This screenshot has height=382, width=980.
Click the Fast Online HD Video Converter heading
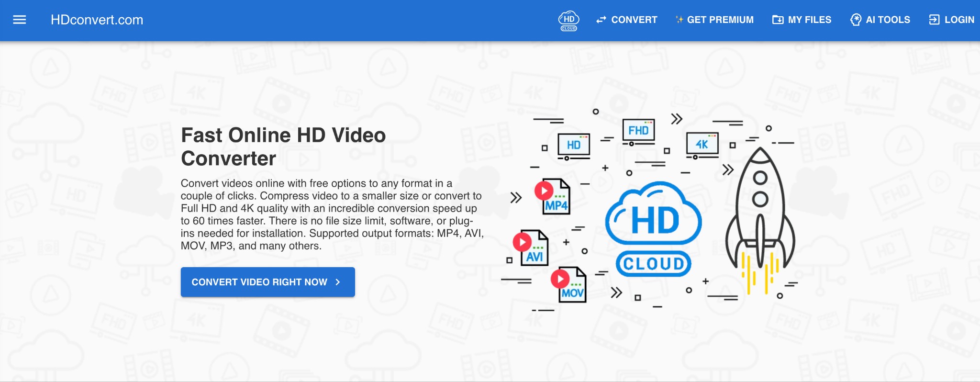click(x=283, y=146)
